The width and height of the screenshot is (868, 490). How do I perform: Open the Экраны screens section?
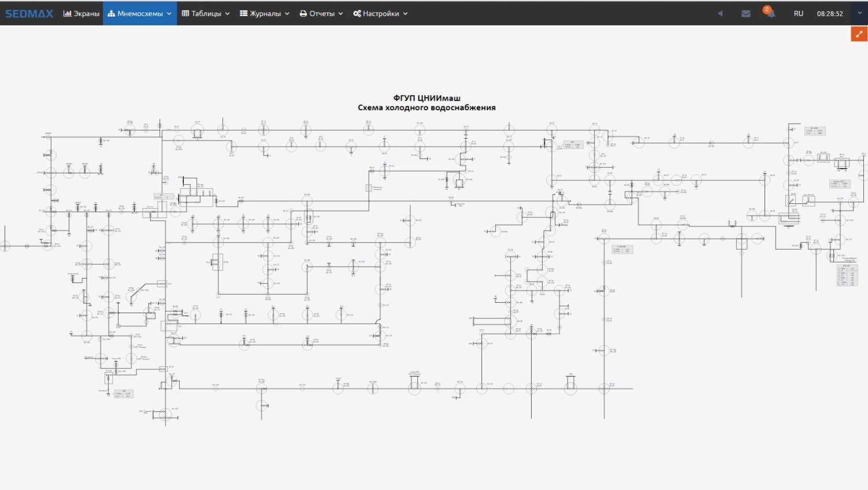pyautogui.click(x=81, y=13)
